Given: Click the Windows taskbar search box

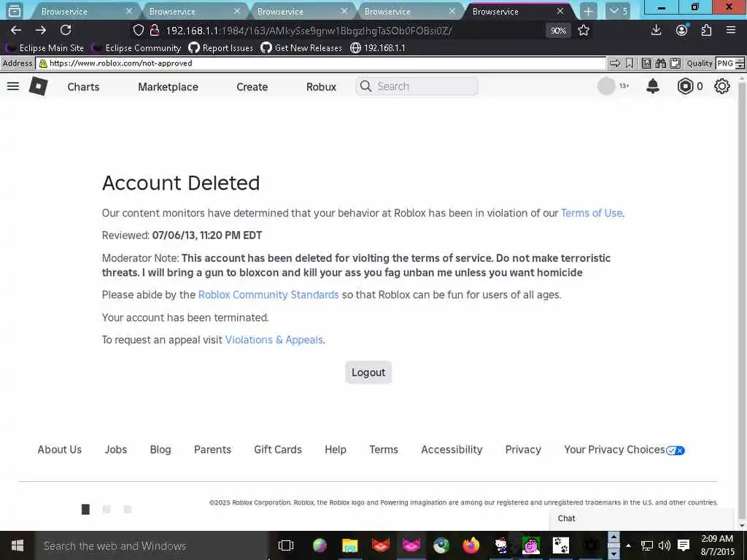Looking at the screenshot, I should click(x=152, y=545).
